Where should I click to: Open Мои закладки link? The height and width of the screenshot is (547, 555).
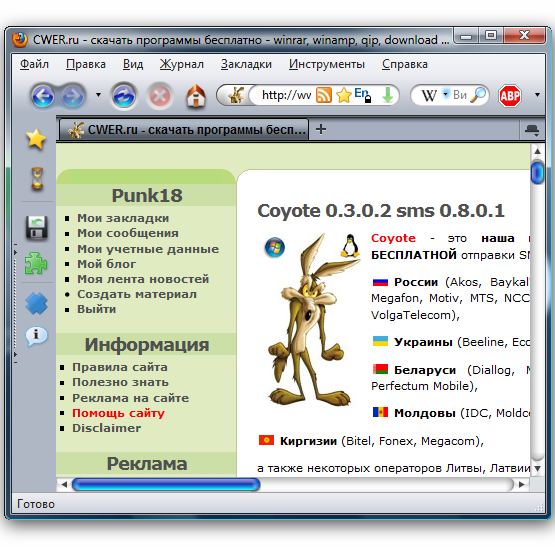point(123,218)
